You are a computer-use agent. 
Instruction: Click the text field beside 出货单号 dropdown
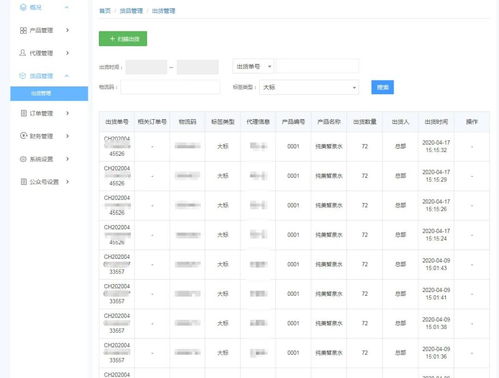(x=317, y=67)
